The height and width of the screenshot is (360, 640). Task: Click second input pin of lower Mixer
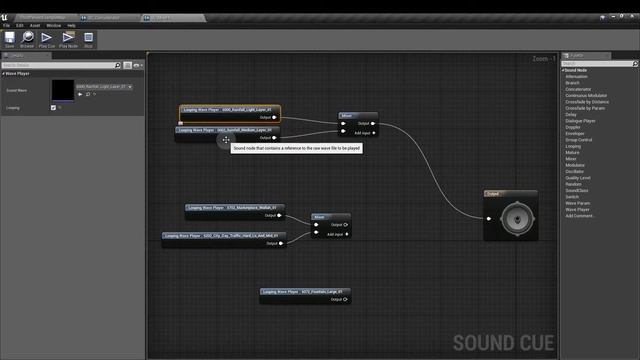[316, 233]
